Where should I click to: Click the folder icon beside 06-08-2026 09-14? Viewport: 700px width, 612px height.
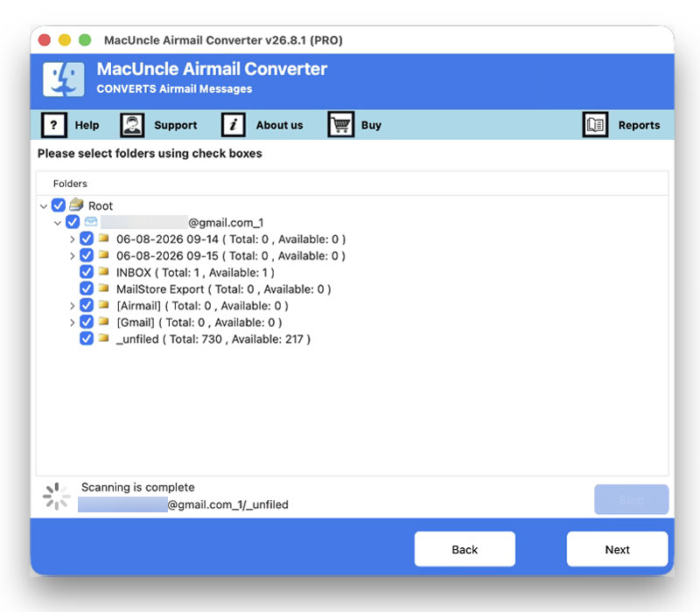pyautogui.click(x=103, y=238)
